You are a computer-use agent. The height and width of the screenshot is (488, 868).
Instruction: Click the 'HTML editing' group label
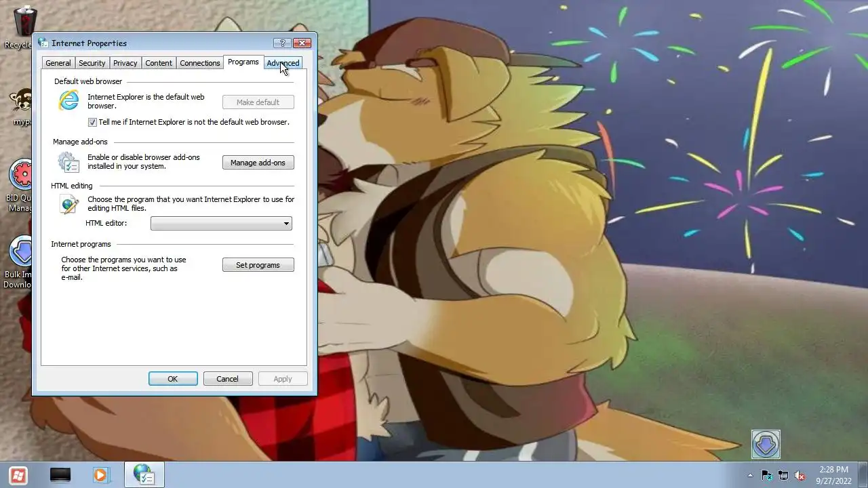tap(71, 186)
